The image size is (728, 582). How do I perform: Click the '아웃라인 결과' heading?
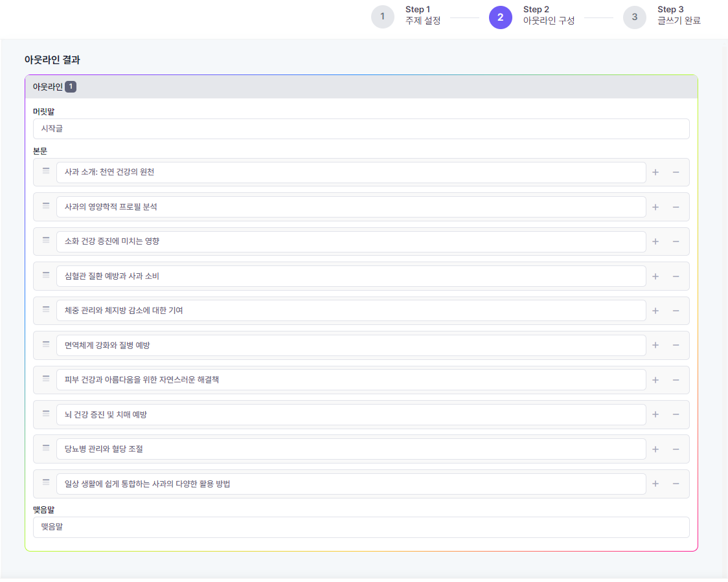pos(52,60)
